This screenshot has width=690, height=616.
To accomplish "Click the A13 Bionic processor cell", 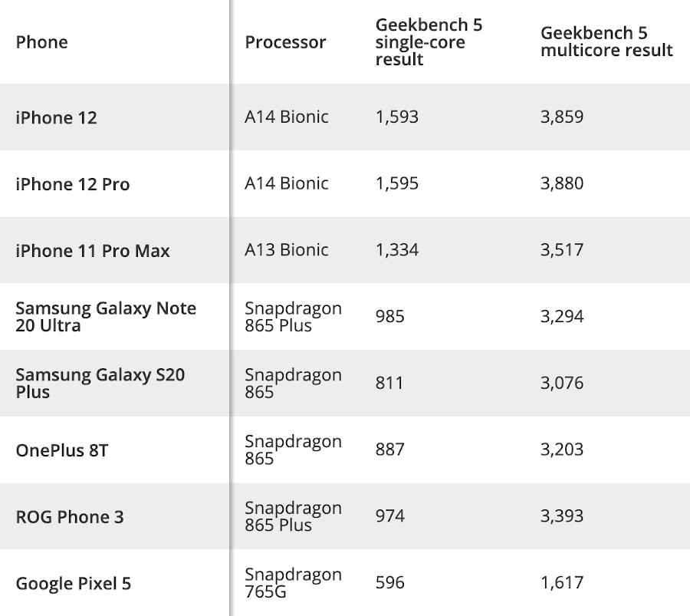I will click(x=287, y=250).
